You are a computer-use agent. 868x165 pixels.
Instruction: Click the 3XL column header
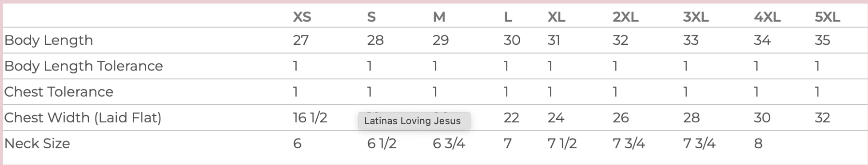click(696, 17)
